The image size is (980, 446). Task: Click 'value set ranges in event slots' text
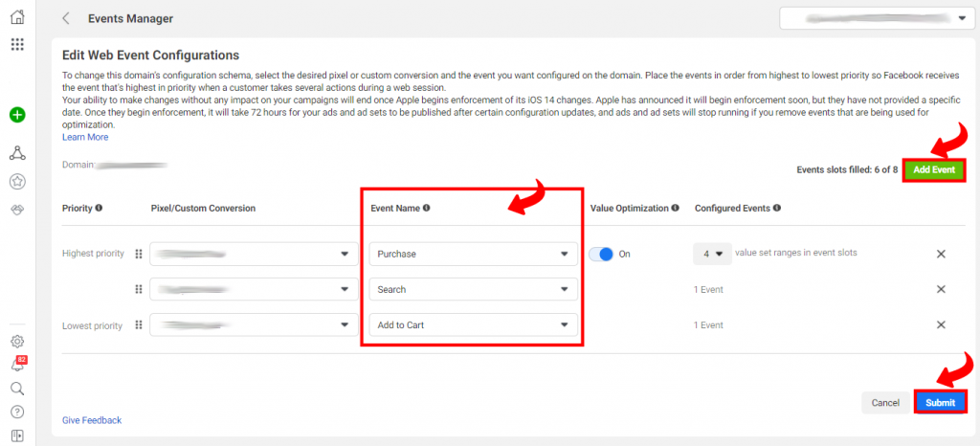(796, 253)
